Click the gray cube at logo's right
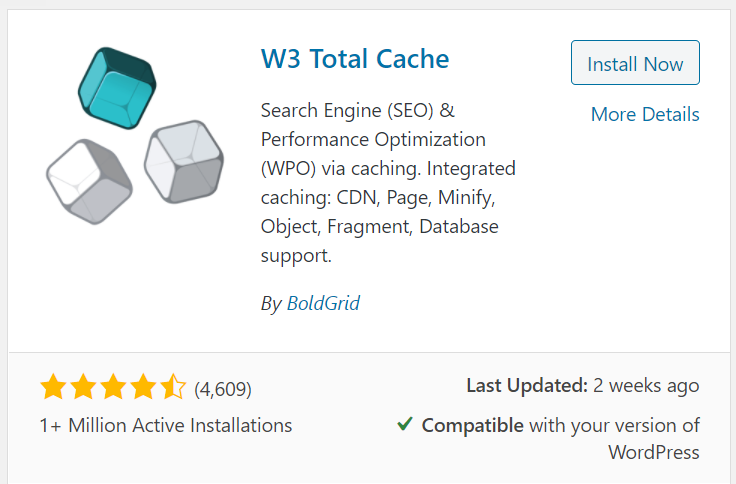 pos(184,161)
